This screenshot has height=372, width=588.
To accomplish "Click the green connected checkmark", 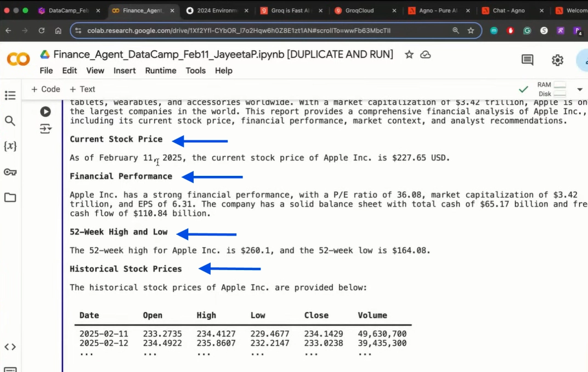I will point(523,89).
